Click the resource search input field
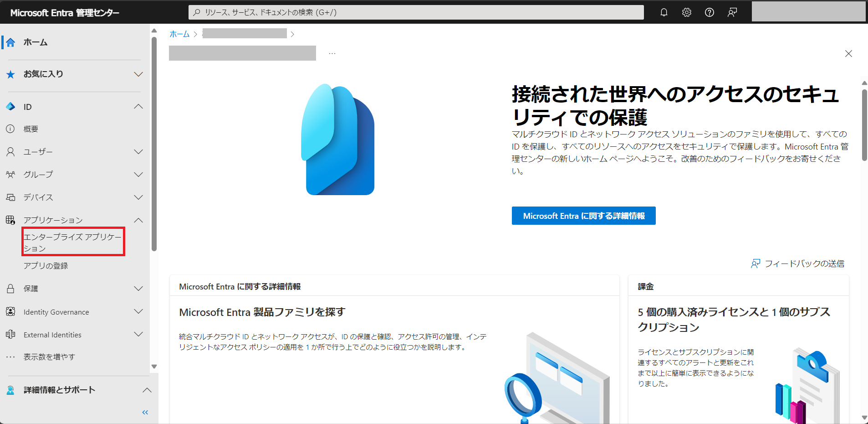The image size is (868, 424). coord(416,12)
